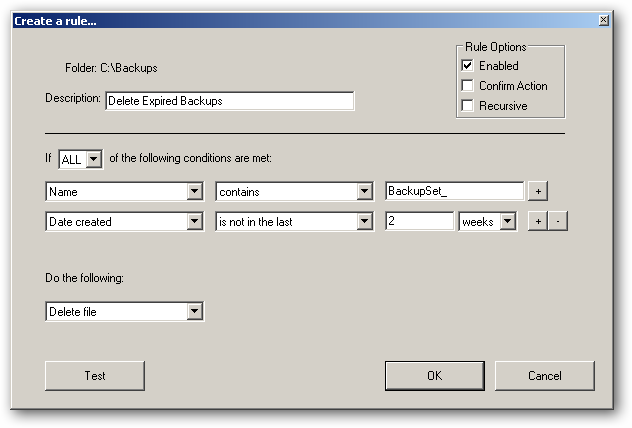Disable the Enabled rule option checkbox

pos(467,65)
